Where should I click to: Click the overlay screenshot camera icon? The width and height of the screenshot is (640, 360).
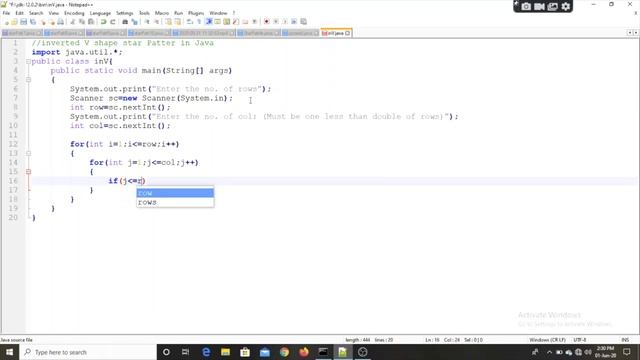click(526, 7)
